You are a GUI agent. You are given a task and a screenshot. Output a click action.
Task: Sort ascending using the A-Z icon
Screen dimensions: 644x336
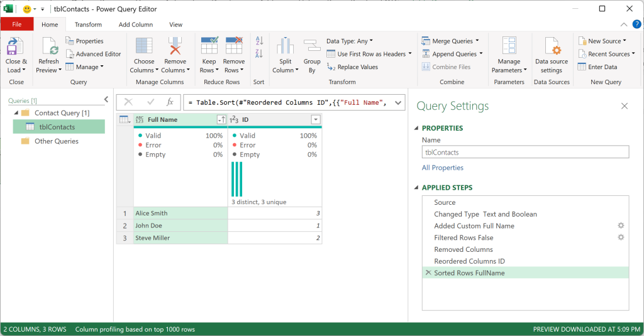coord(259,41)
